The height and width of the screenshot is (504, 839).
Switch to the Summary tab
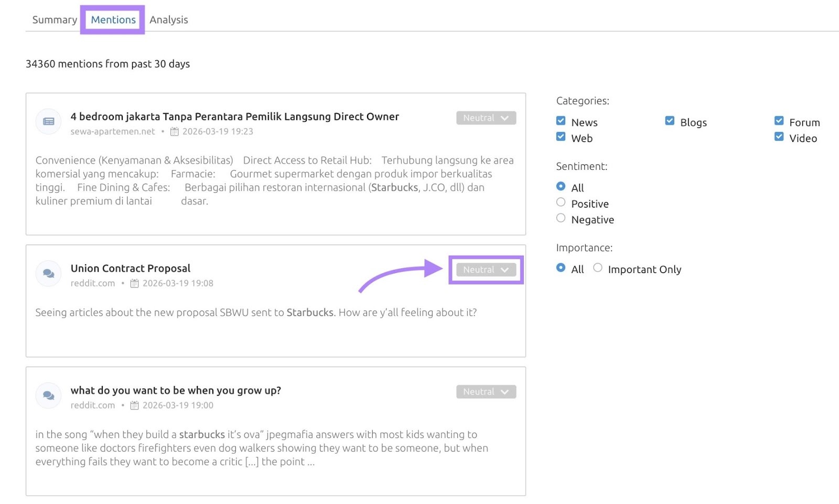click(55, 20)
